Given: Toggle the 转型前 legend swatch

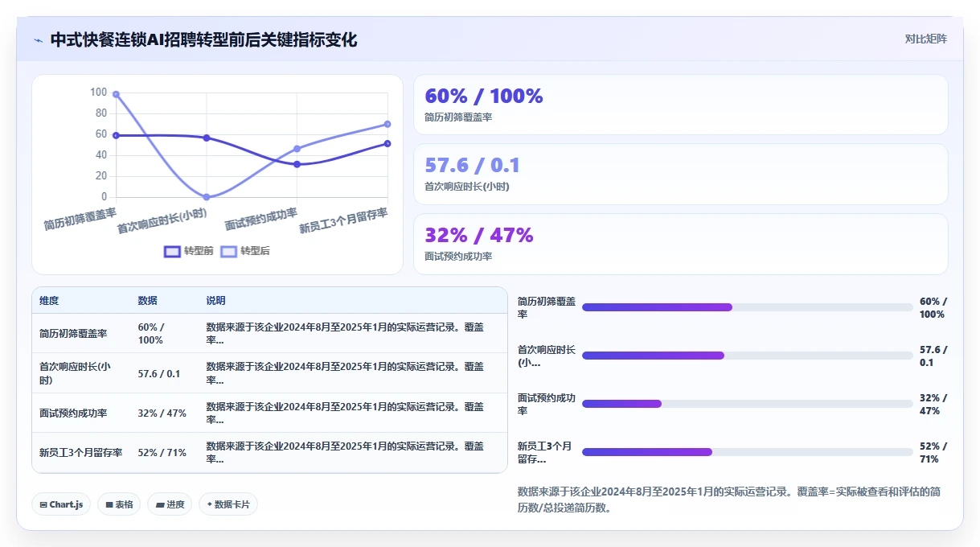Looking at the screenshot, I should [x=172, y=251].
